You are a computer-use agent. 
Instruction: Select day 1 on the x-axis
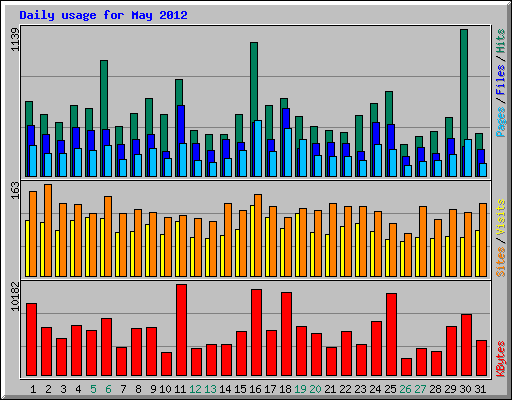point(33,389)
